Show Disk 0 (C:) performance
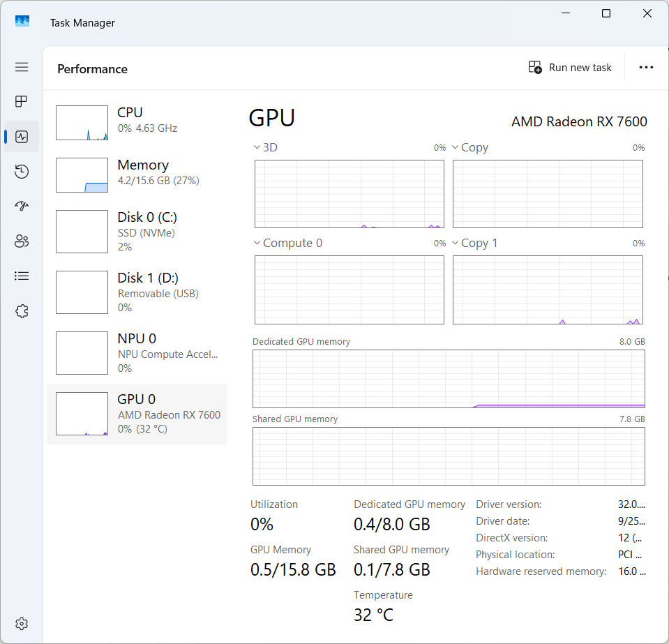The height and width of the screenshot is (644, 669). (x=137, y=231)
